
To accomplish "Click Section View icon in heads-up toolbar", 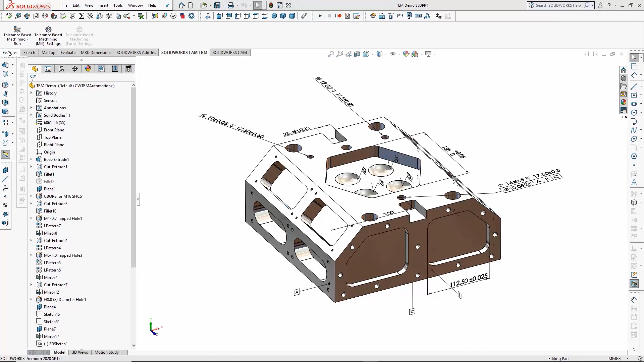I will [357, 54].
